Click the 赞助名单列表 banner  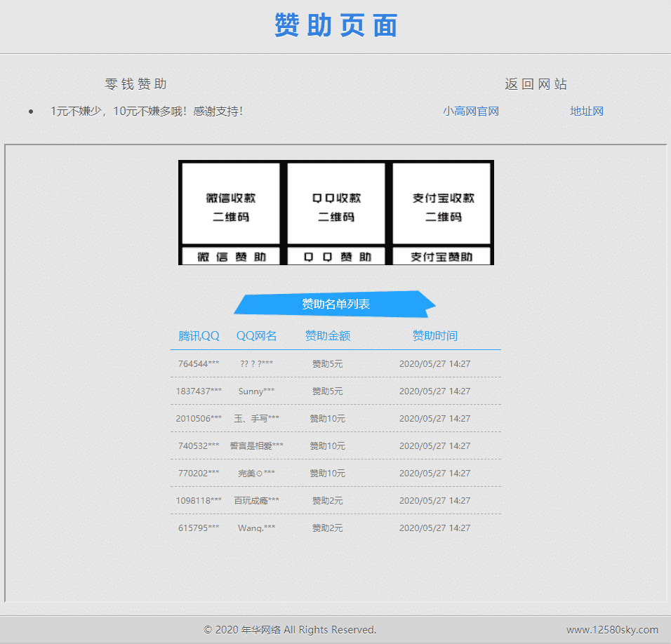335,304
